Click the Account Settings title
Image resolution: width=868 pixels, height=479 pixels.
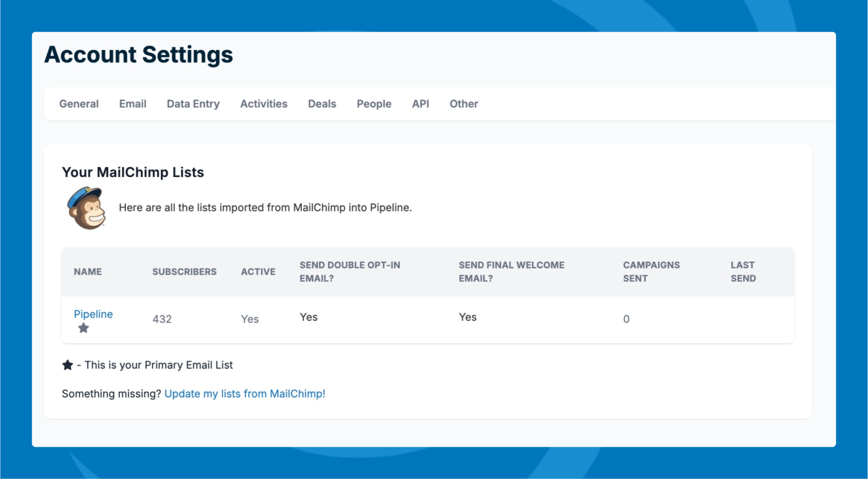(x=138, y=55)
